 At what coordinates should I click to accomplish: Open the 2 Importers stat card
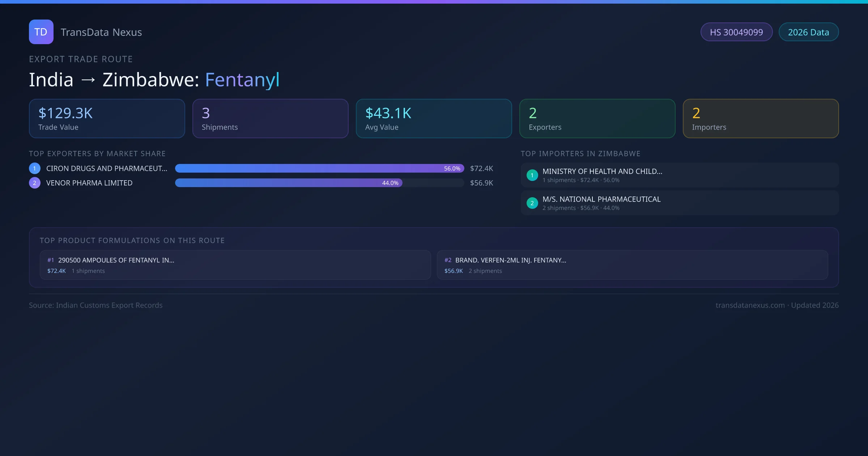pos(761,119)
